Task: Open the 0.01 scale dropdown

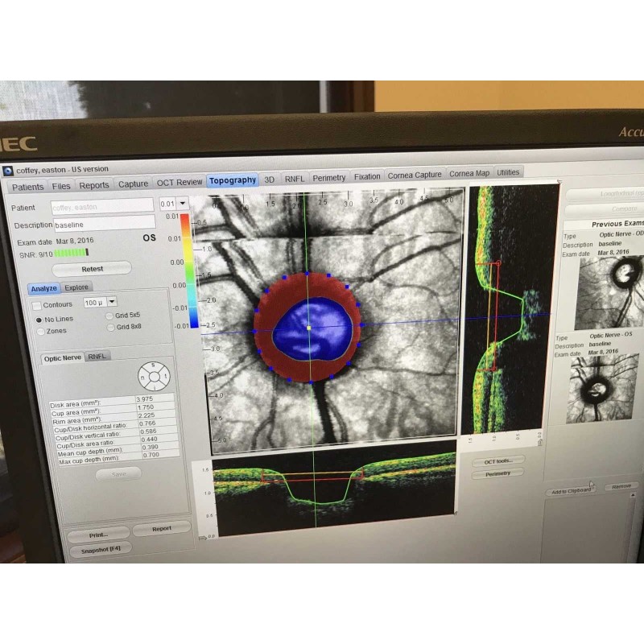Action: pos(183,204)
